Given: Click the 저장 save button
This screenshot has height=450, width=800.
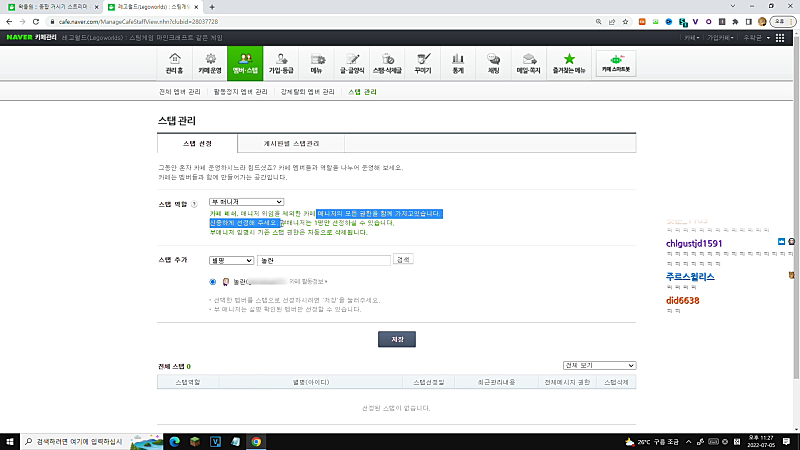Looking at the screenshot, I should click(397, 339).
